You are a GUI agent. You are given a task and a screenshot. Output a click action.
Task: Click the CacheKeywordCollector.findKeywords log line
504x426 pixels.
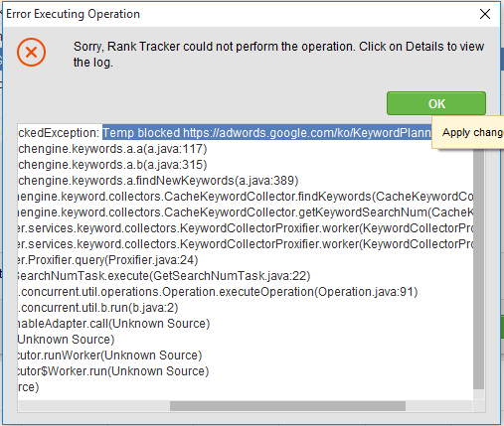click(246, 197)
